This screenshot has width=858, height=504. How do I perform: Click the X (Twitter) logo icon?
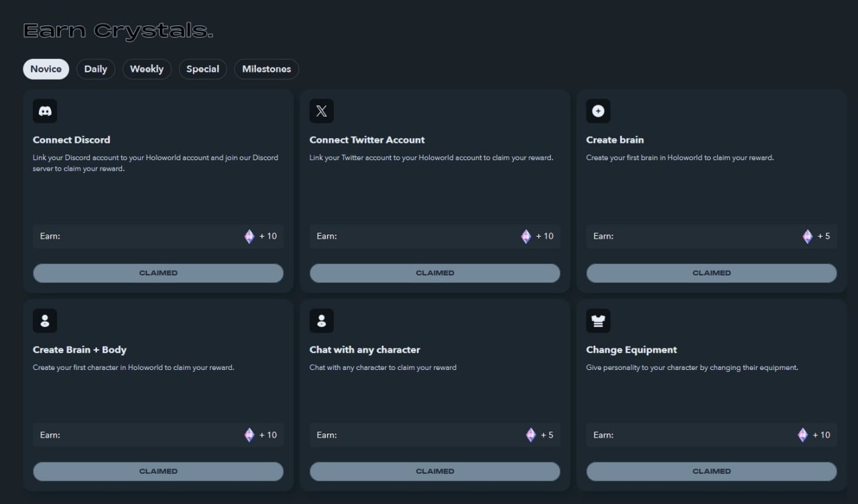pos(322,111)
